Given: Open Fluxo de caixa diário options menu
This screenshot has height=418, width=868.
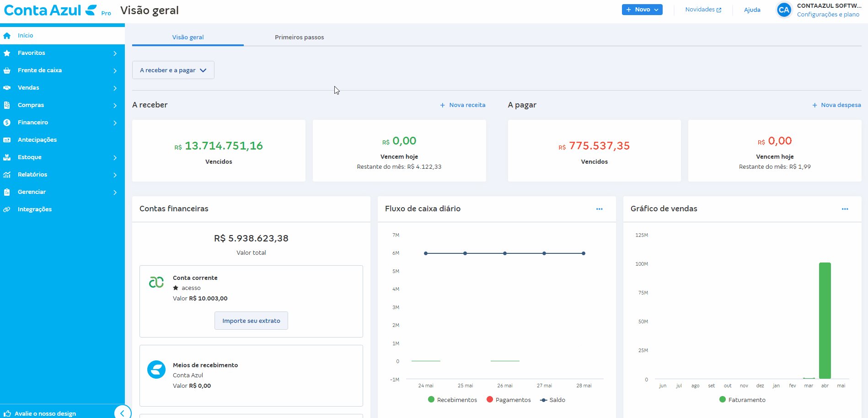Looking at the screenshot, I should [x=599, y=209].
